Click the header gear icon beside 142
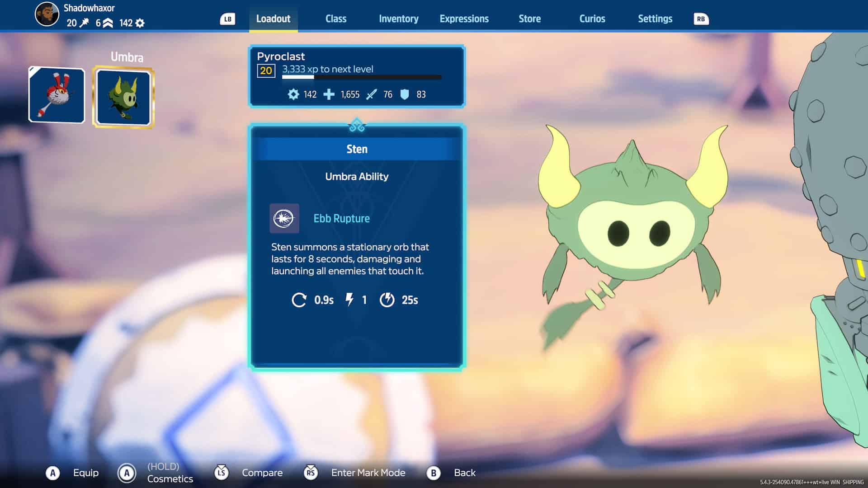 coord(140,23)
